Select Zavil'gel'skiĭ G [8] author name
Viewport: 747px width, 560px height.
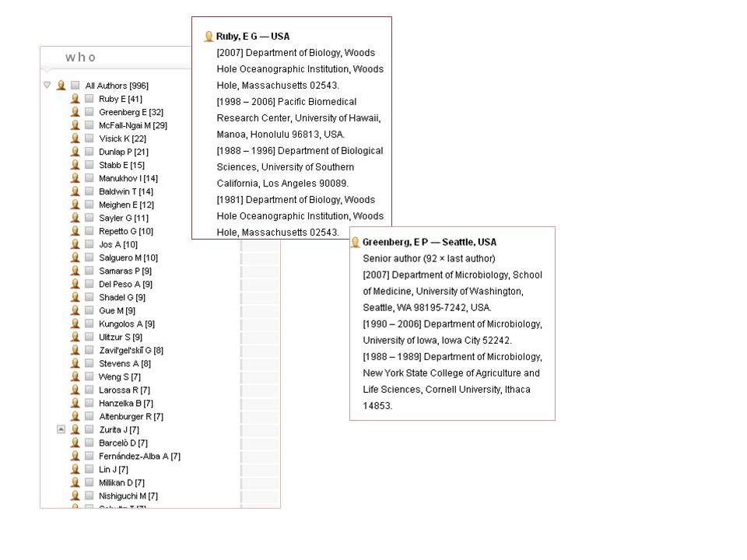click(131, 351)
